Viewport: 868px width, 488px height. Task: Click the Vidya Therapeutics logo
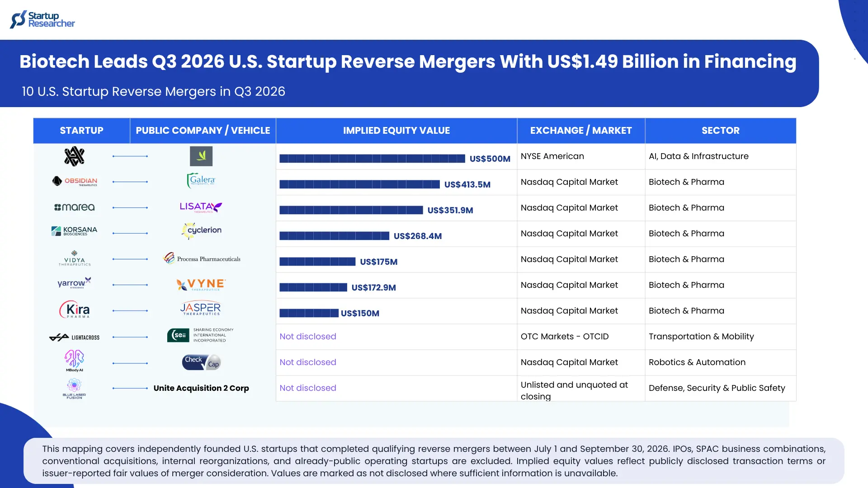click(75, 258)
